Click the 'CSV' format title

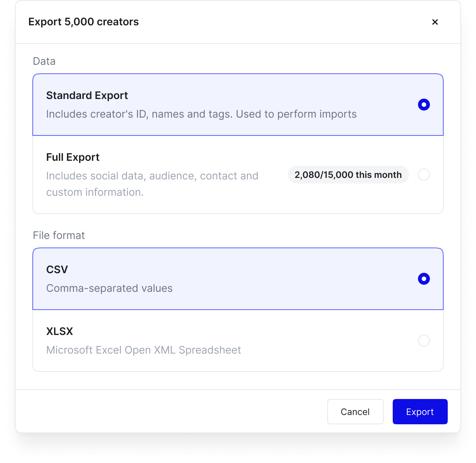click(57, 270)
